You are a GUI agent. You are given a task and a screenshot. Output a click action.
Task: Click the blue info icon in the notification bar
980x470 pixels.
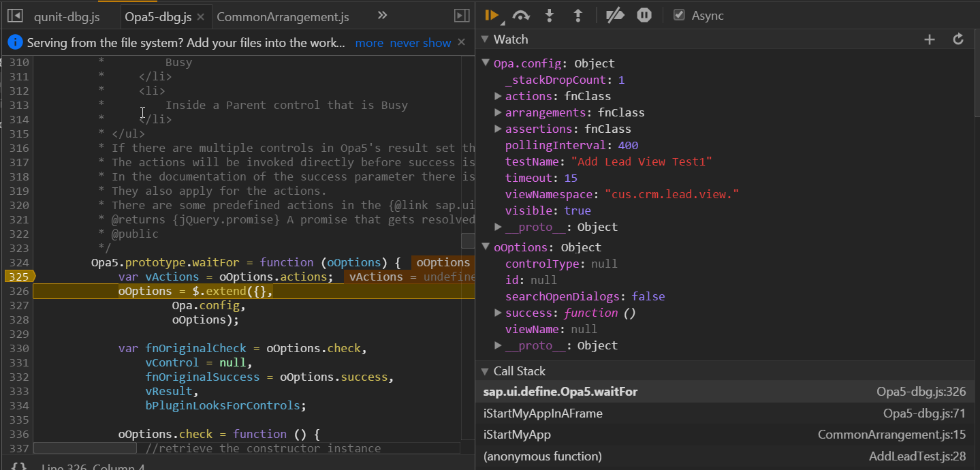tap(15, 42)
